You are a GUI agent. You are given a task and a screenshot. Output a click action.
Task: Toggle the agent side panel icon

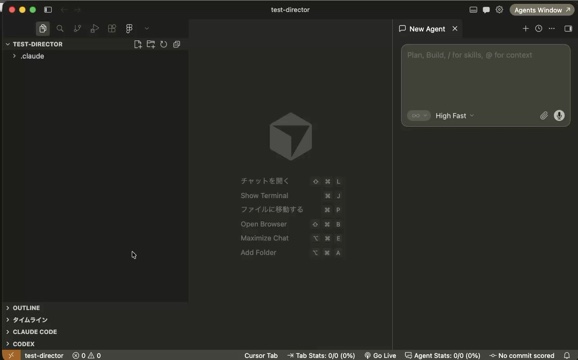(568, 28)
